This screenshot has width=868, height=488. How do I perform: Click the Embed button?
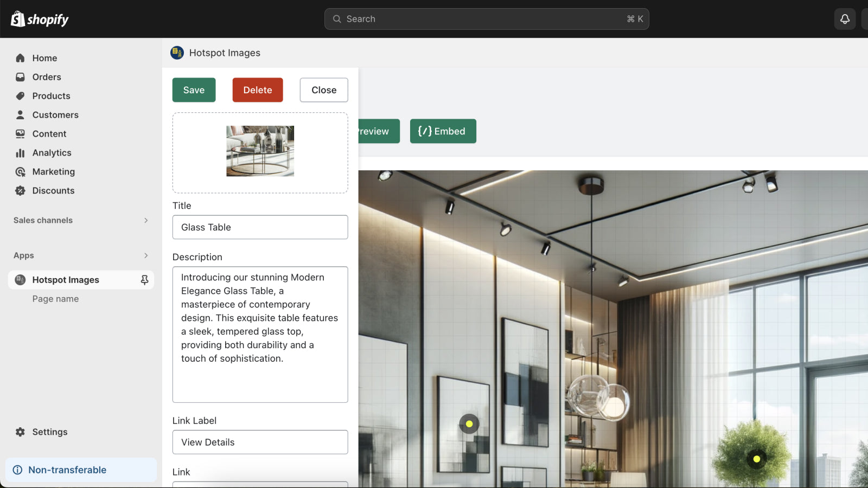pos(443,131)
